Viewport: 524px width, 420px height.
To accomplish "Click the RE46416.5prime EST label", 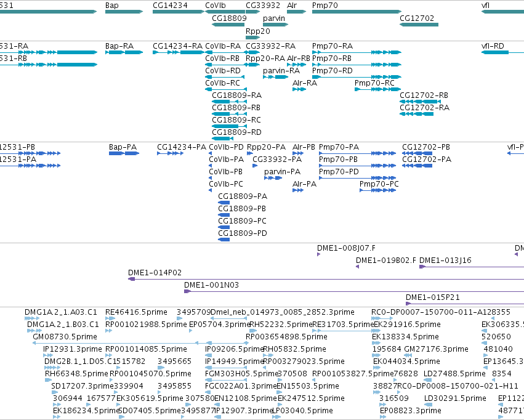I will [x=136, y=312].
